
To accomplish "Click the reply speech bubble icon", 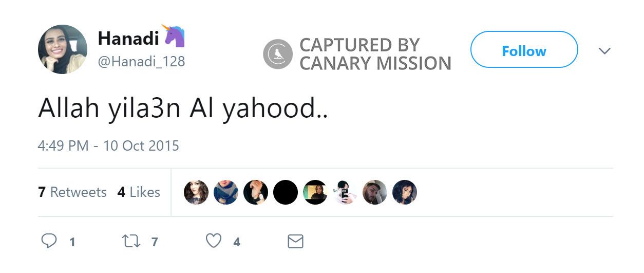I will 48,241.
